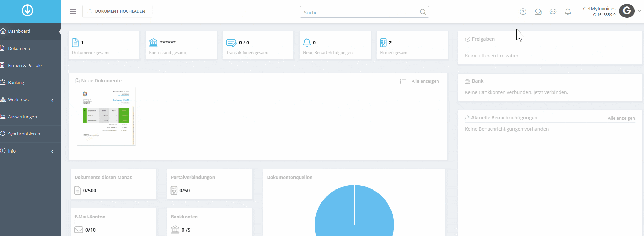This screenshot has width=644, height=236.
Task: Click the E-Mail-Konten 0/10 value
Action: [91, 230]
